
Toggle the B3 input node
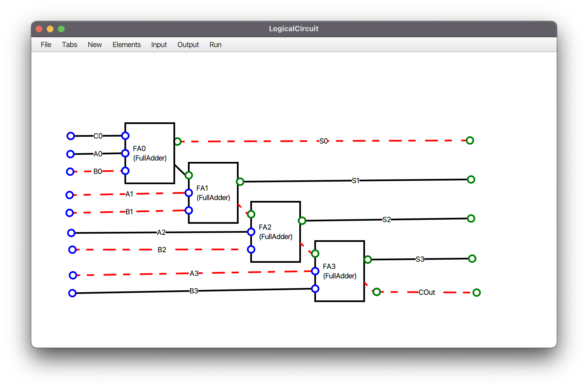[72, 293]
